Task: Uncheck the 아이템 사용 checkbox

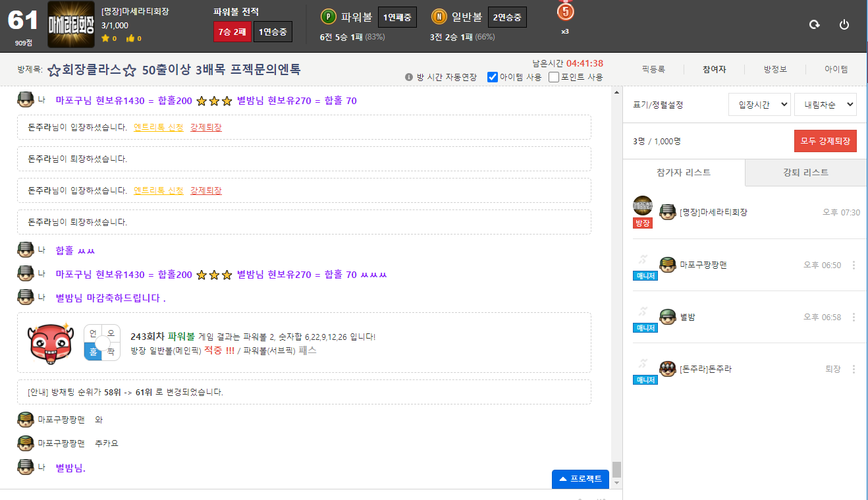Action: point(493,77)
